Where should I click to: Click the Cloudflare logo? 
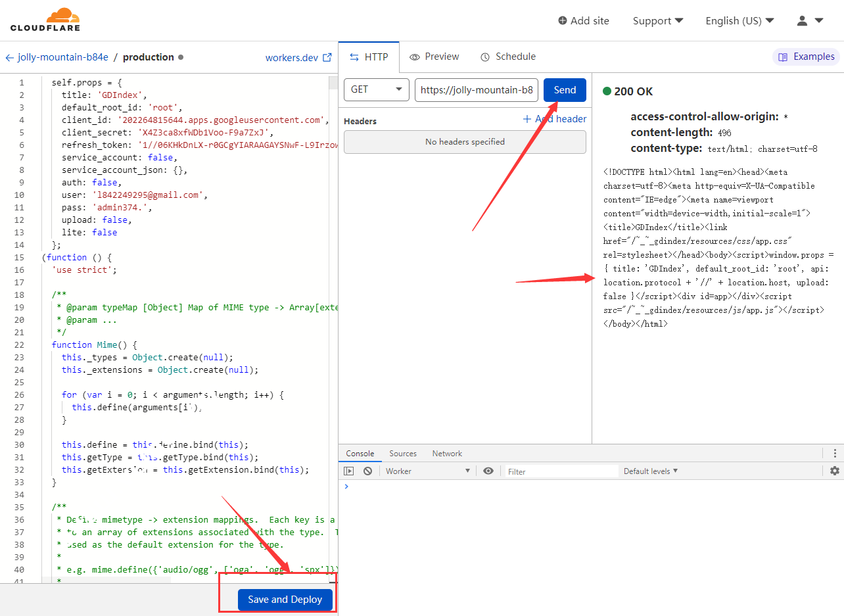[45, 20]
